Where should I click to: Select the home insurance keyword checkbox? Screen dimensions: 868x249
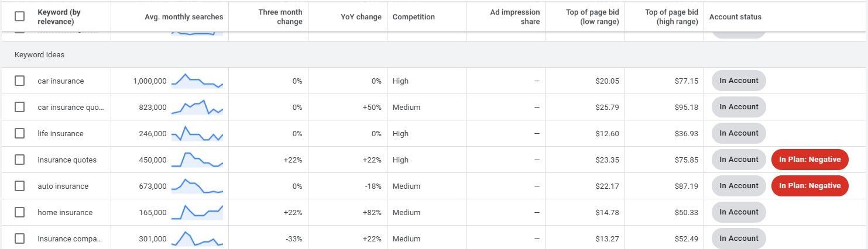[x=19, y=212]
